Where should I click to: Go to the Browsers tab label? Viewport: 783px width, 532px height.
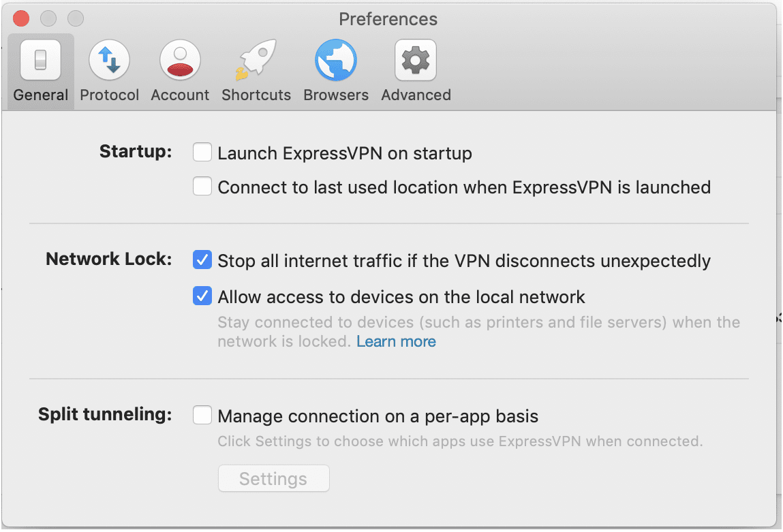click(336, 95)
